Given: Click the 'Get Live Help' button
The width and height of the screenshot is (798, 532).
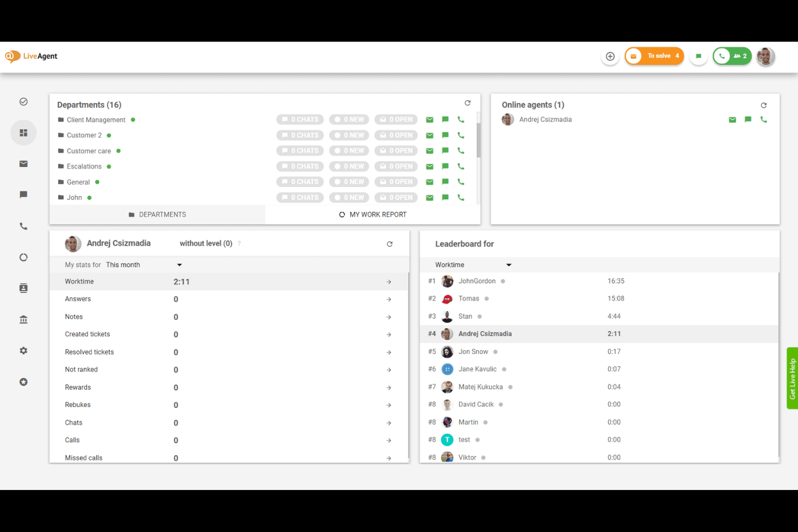Looking at the screenshot, I should tap(792, 377).
